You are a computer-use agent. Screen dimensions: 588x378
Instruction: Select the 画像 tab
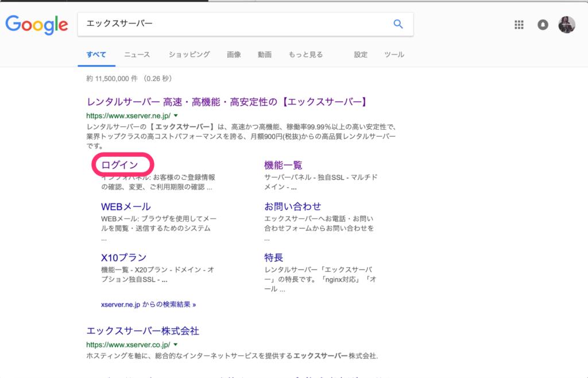click(x=234, y=55)
